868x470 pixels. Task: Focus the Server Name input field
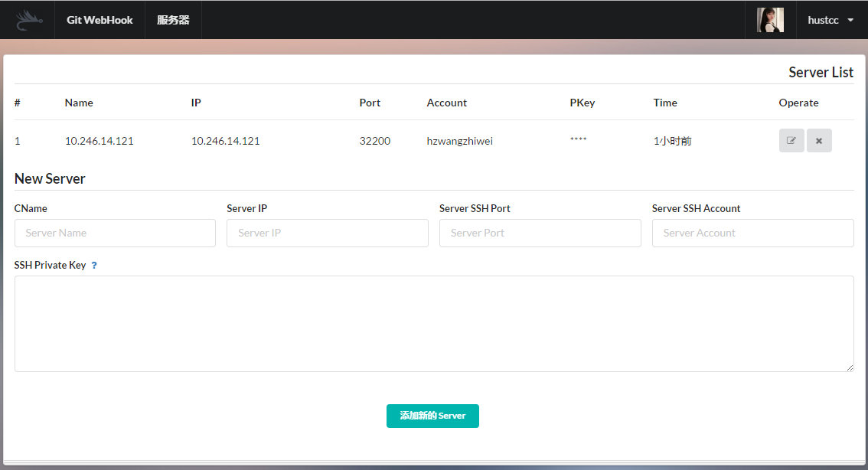(x=115, y=233)
